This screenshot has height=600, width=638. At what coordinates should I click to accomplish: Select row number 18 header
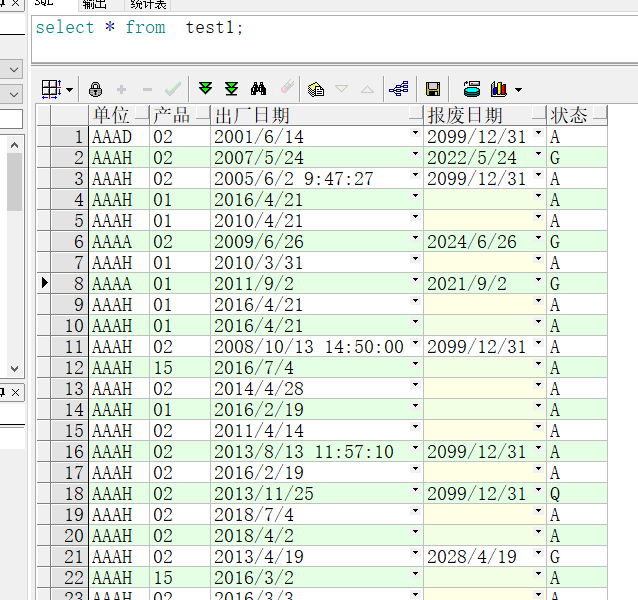coord(69,493)
